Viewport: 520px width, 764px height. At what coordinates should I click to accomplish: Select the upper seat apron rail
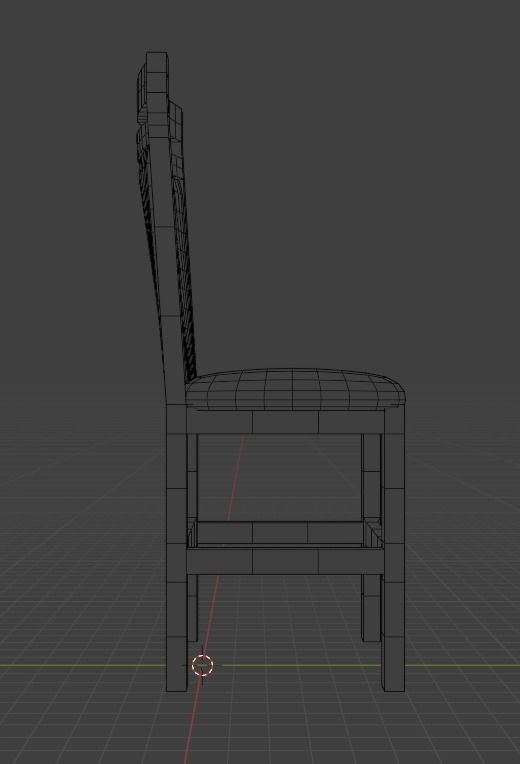(285, 421)
